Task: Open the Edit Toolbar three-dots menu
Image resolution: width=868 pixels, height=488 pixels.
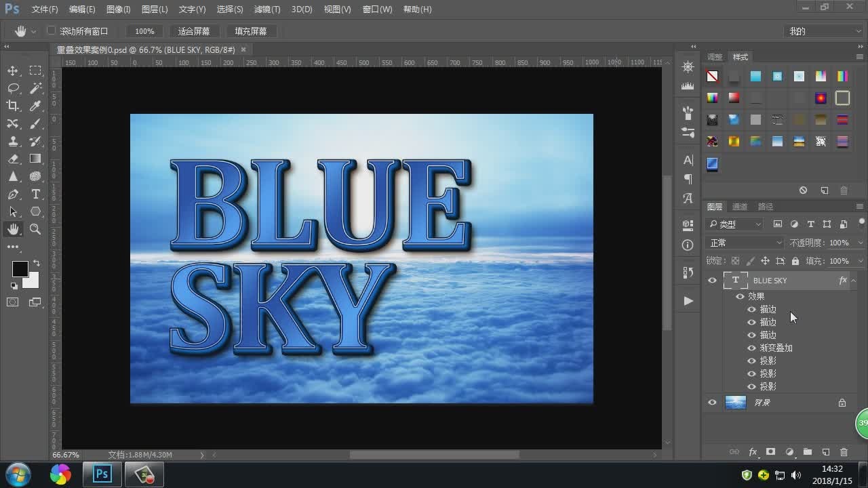Action: (x=13, y=247)
